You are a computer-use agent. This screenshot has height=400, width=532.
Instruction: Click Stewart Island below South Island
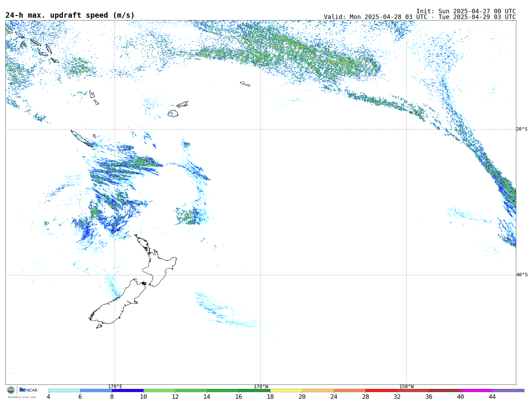point(99,326)
